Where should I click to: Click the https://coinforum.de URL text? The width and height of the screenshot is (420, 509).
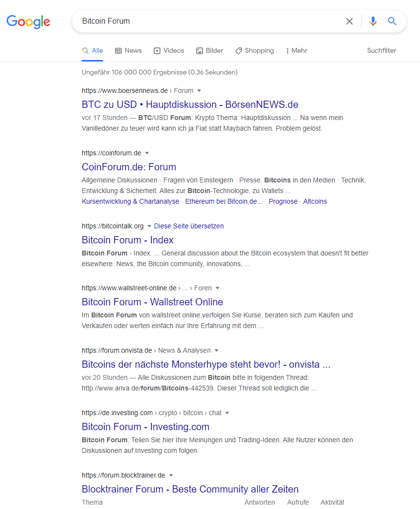[x=111, y=153]
